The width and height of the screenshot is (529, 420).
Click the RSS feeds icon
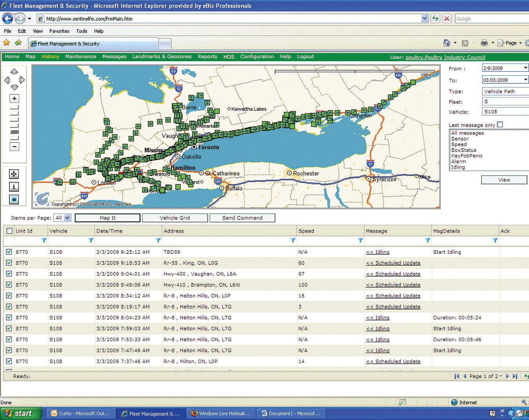pyautogui.click(x=465, y=43)
